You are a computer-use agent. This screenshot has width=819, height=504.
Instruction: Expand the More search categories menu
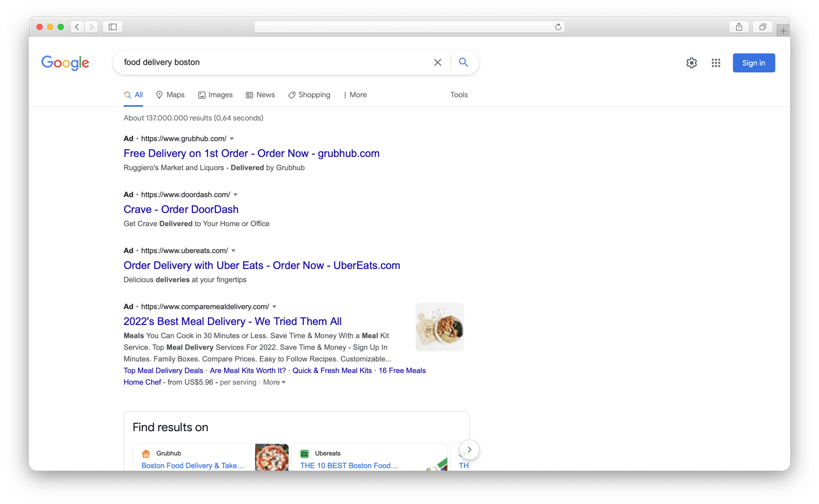[355, 95]
